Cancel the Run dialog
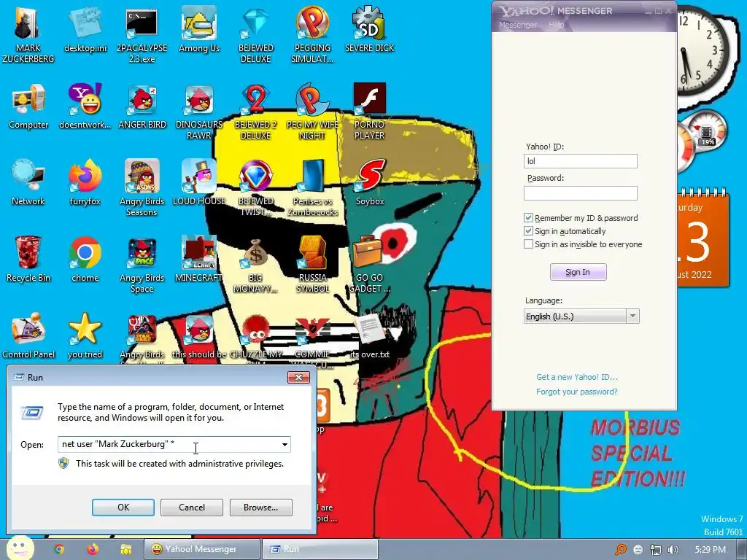 click(x=192, y=507)
